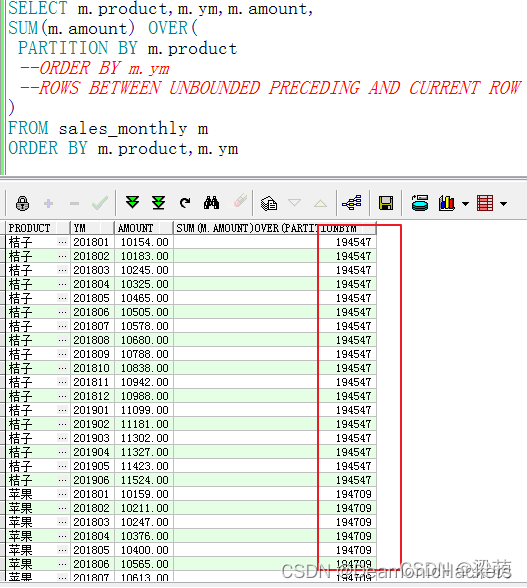Click the Post changes checkmark icon
527x588 pixels.
point(100,203)
